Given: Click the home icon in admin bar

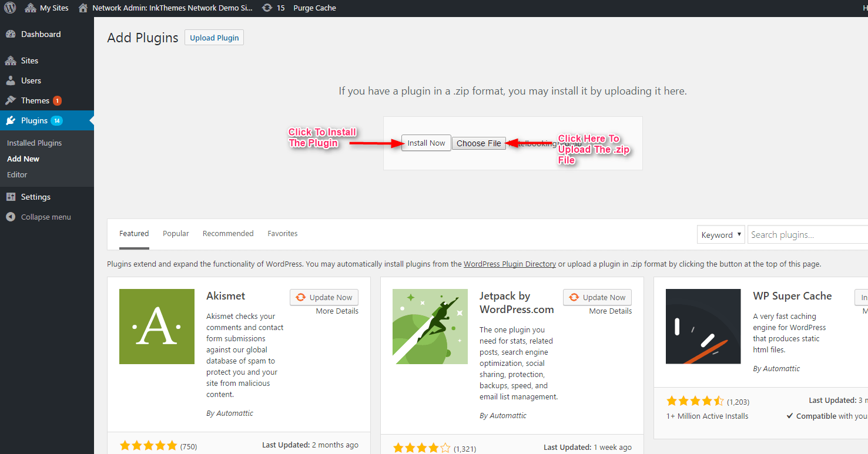Looking at the screenshot, I should click(x=83, y=8).
